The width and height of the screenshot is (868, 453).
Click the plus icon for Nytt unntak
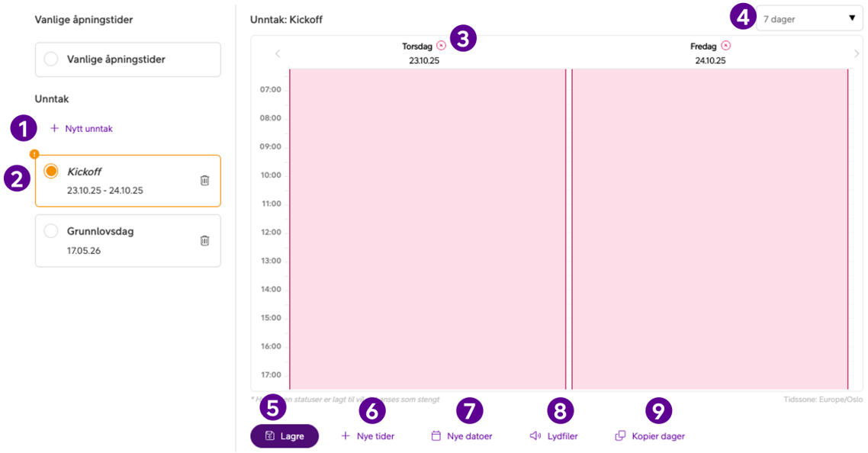(54, 129)
